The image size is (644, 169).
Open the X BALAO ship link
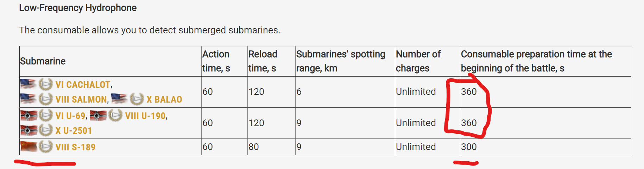(164, 99)
